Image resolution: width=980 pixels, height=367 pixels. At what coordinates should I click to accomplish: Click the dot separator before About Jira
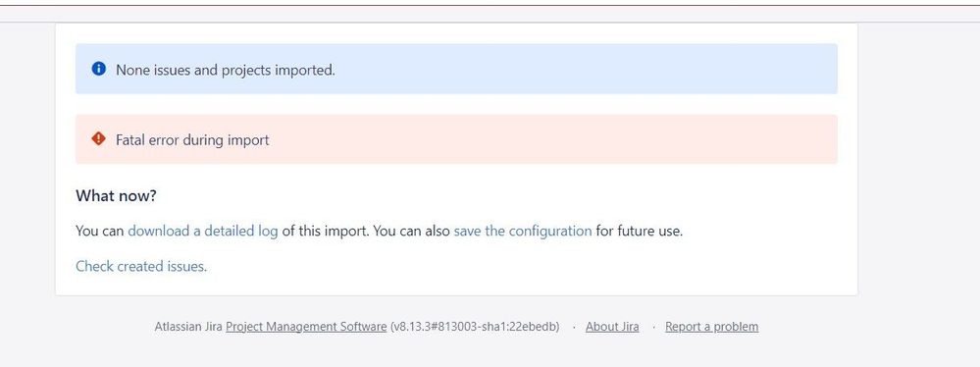[x=574, y=327]
